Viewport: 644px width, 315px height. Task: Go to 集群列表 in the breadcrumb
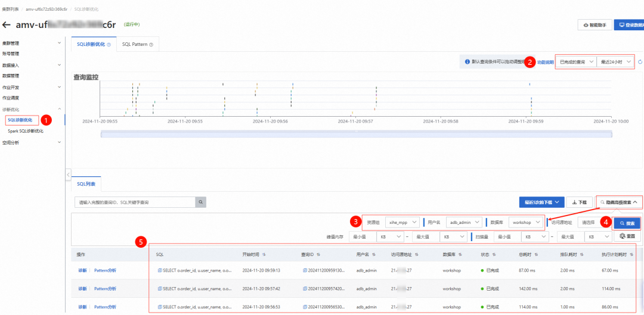tap(10, 9)
